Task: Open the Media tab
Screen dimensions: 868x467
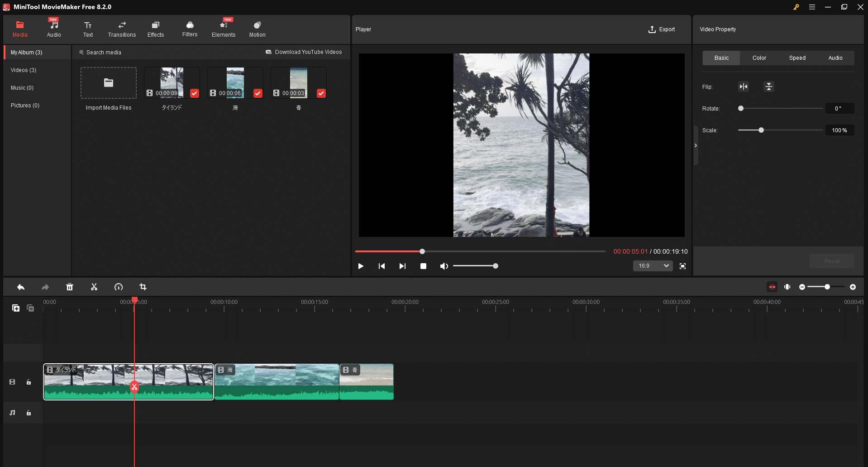Action: tap(20, 29)
